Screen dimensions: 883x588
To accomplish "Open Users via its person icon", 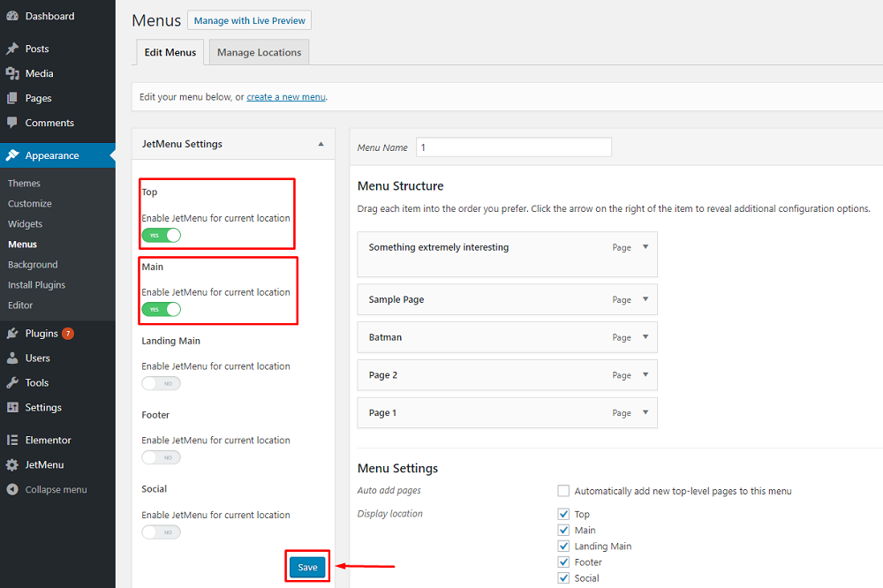I will (12, 358).
